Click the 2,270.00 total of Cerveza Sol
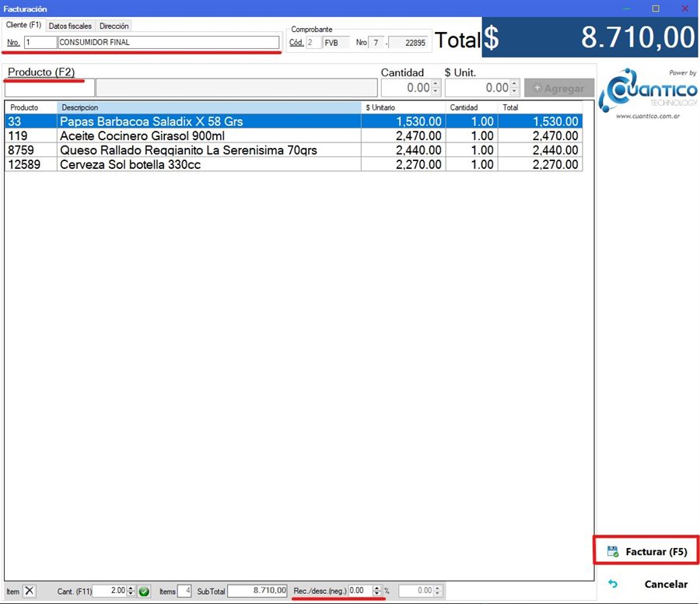The image size is (700, 604). pyautogui.click(x=541, y=164)
